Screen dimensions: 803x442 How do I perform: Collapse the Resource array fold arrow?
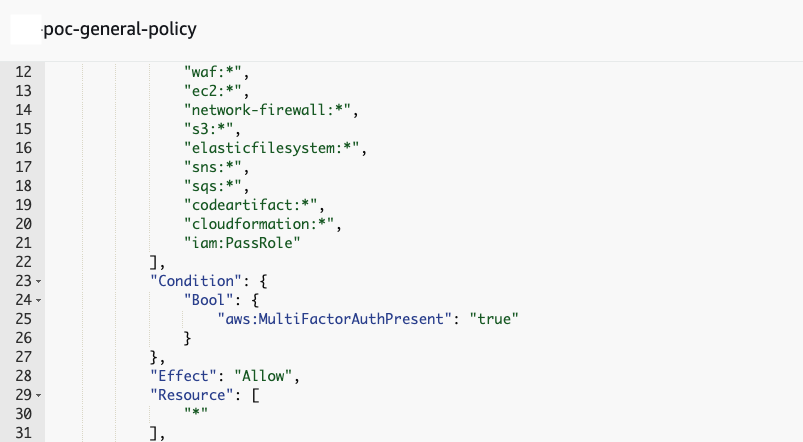[x=37, y=394]
